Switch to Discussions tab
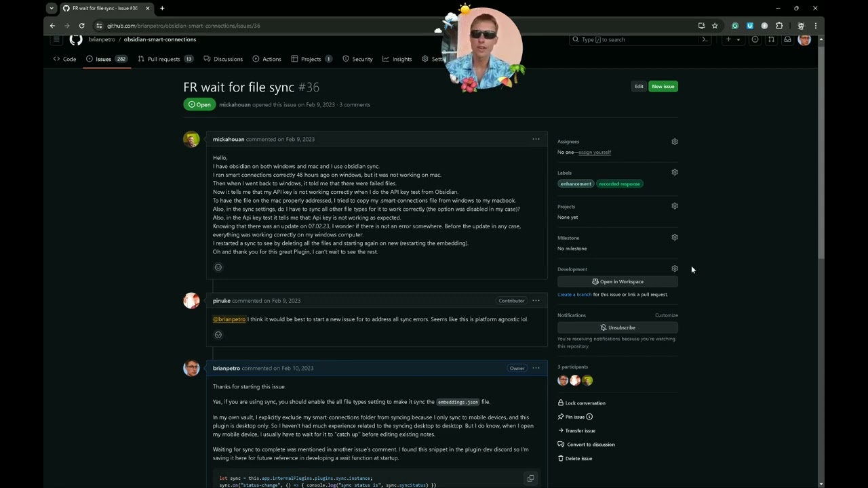Viewport: 868px width, 488px height. tap(223, 59)
